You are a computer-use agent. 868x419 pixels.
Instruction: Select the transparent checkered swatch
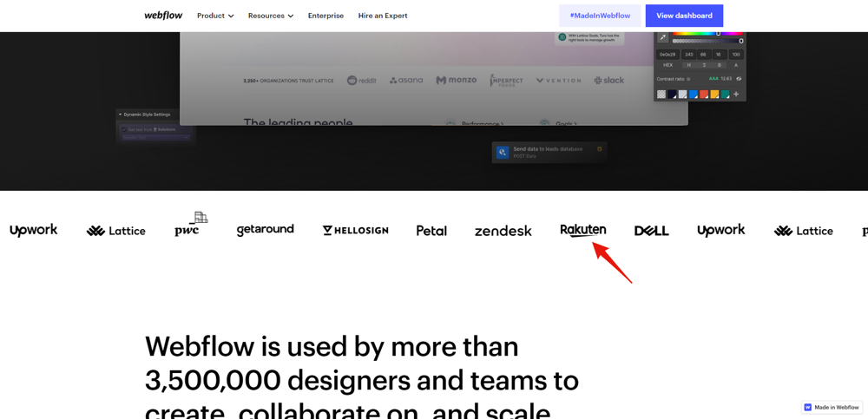point(661,94)
